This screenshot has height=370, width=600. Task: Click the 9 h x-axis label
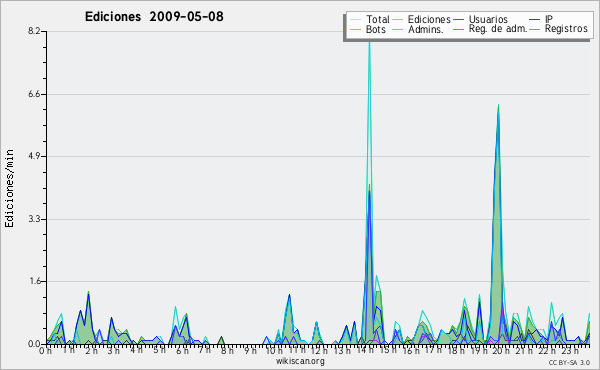251,350
